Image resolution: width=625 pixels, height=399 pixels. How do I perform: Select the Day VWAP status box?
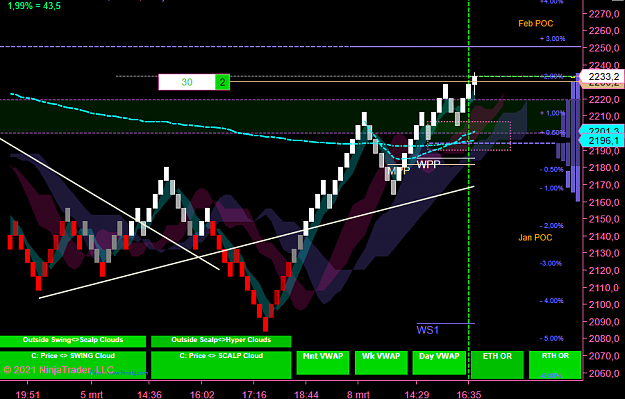(x=439, y=363)
